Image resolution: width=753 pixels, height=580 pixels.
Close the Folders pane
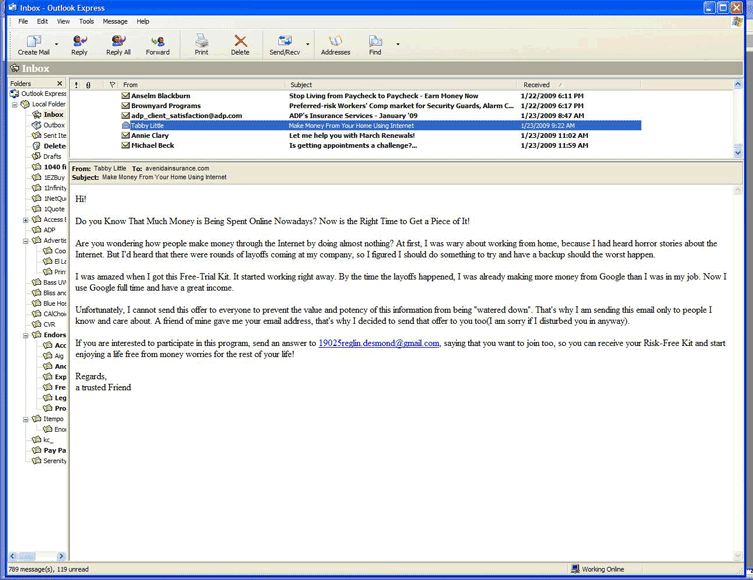[60, 84]
